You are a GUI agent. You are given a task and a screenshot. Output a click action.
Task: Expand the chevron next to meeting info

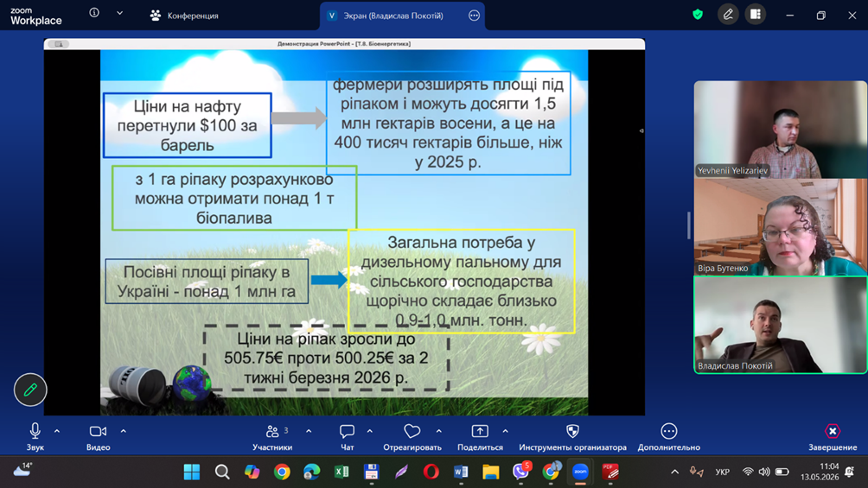tap(119, 13)
